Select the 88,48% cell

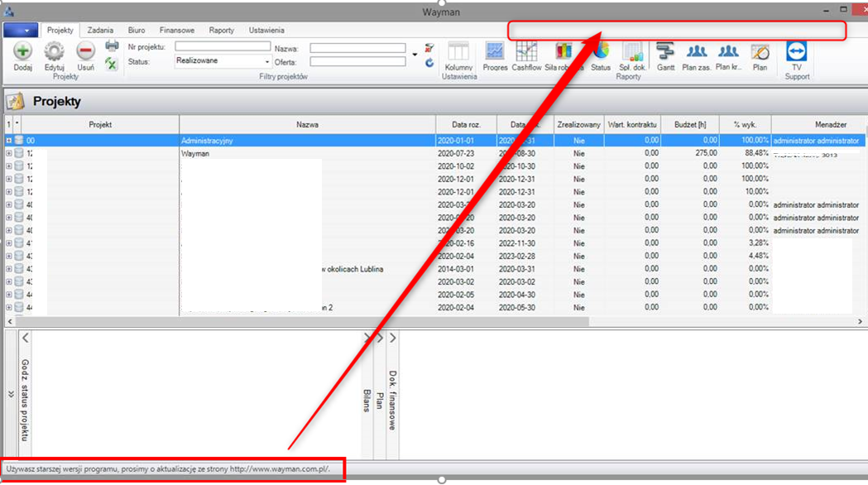(x=745, y=153)
